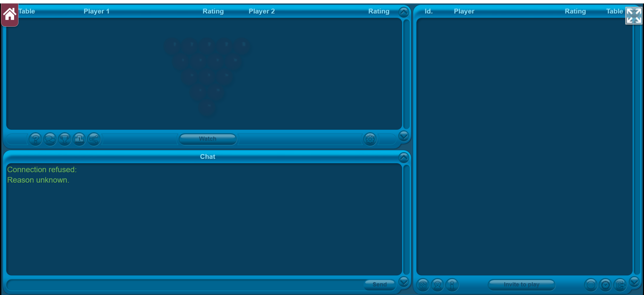
Task: Click chat panel scroll-down arrow
Action: (x=404, y=282)
